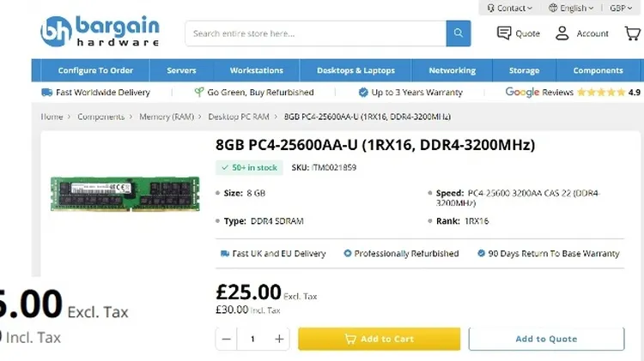Open the Account user icon
Image resolution: width=644 pixels, height=361 pixels.
(x=562, y=33)
